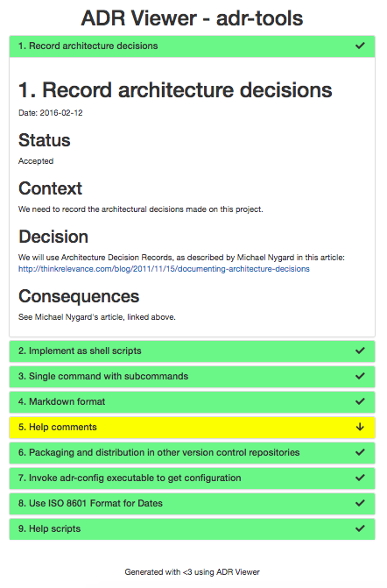387x588 pixels.
Task: Collapse the Record architecture decisions panel
Action: click(192, 46)
